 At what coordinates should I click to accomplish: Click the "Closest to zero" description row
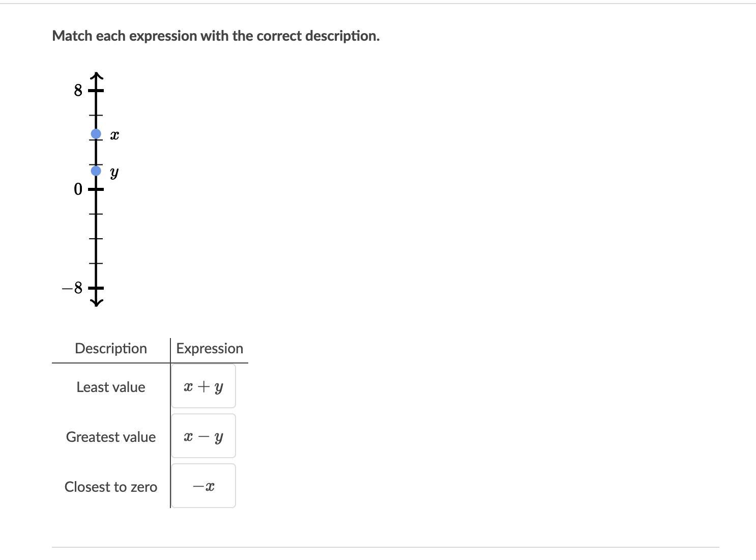pyautogui.click(x=111, y=487)
